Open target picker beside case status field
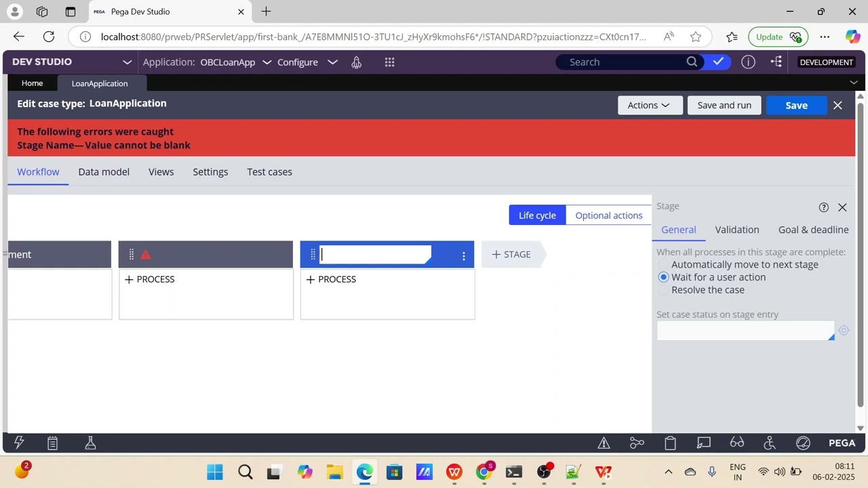This screenshot has height=488, width=868. (x=844, y=331)
